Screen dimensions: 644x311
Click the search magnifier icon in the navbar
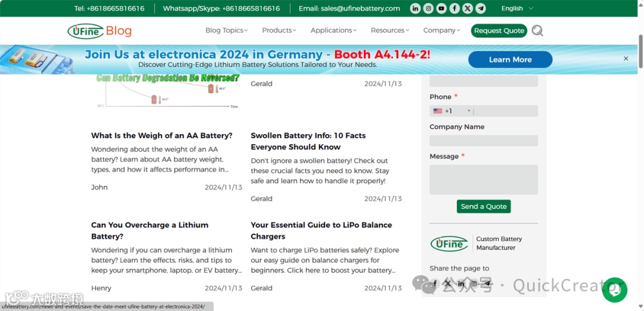[537, 30]
